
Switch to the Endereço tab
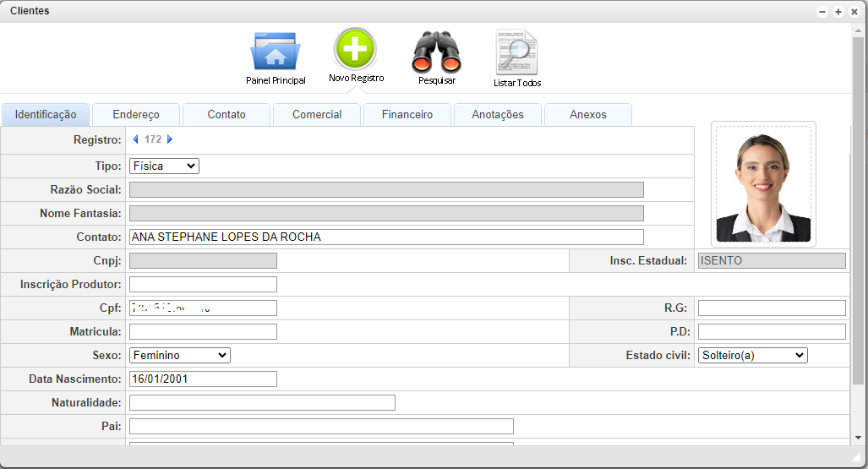click(136, 115)
